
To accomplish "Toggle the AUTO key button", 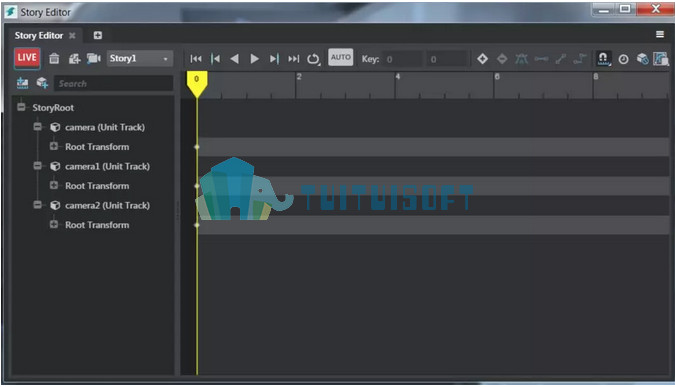I will tap(341, 57).
